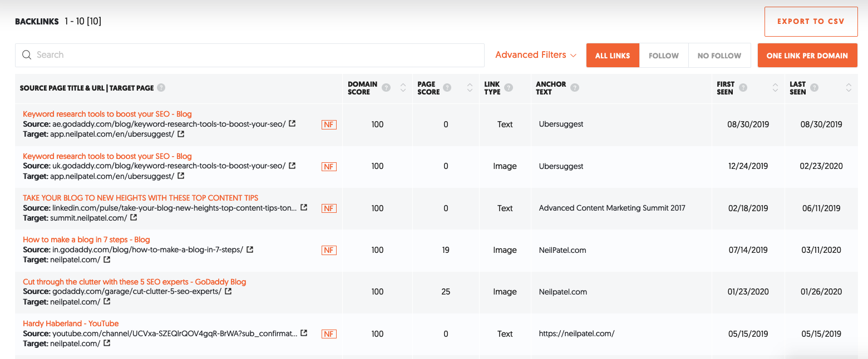The width and height of the screenshot is (868, 359).
Task: Select the No Follow filter tab
Action: 719,56
